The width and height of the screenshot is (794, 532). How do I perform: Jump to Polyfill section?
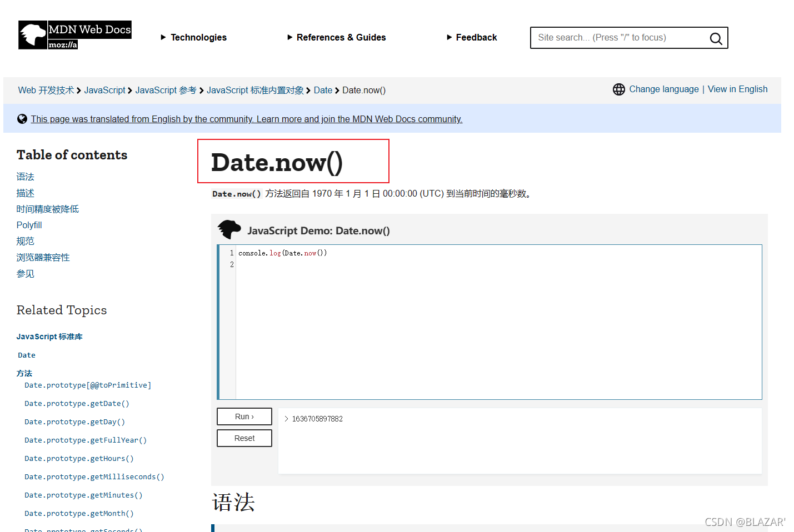tap(29, 225)
